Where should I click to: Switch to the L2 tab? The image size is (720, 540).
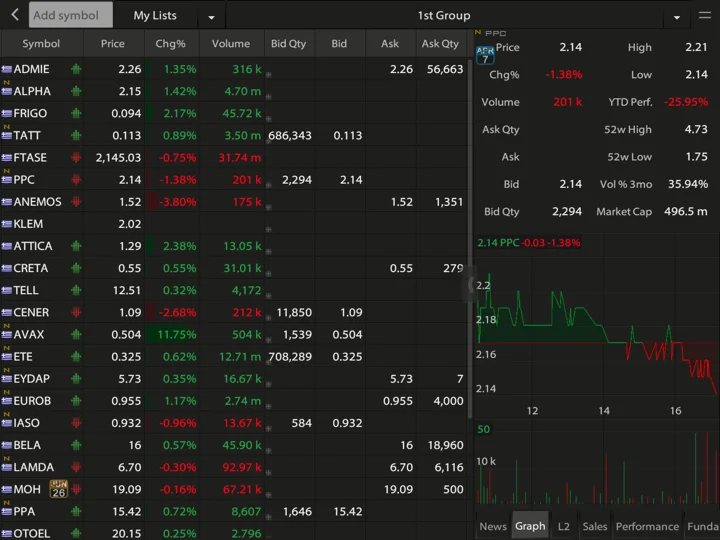[563, 526]
